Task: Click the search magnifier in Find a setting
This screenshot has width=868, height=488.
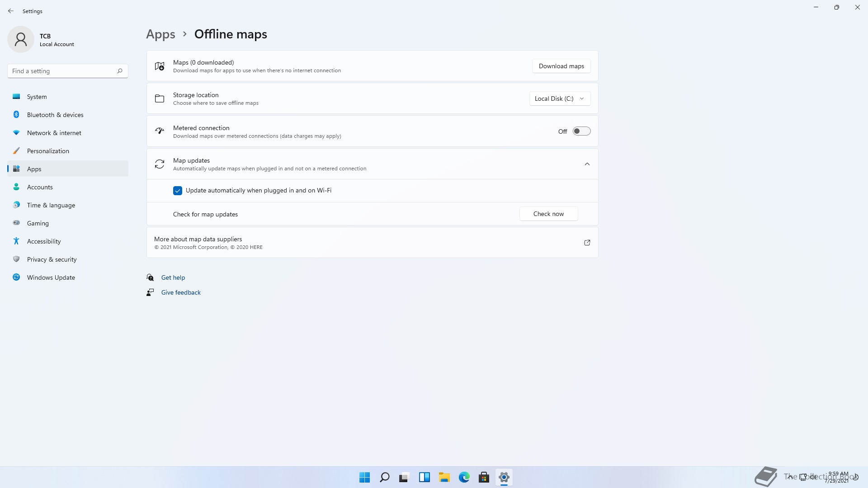Action: pos(120,71)
